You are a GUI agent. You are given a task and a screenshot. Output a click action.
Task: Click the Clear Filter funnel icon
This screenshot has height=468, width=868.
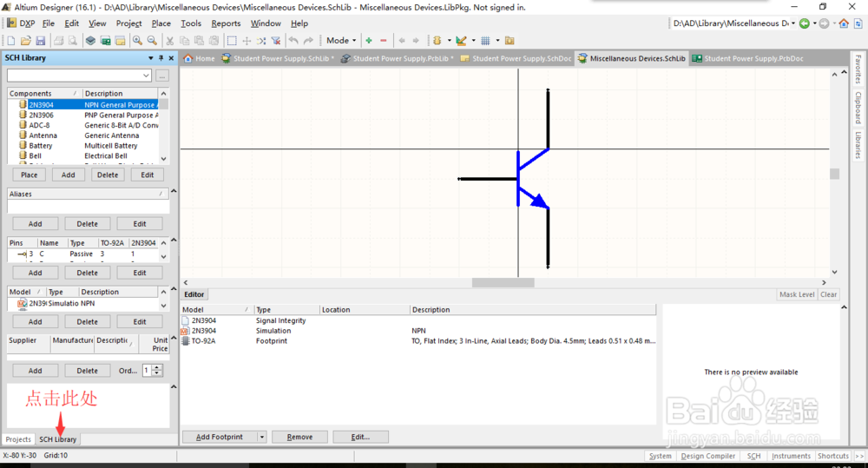click(x=276, y=41)
